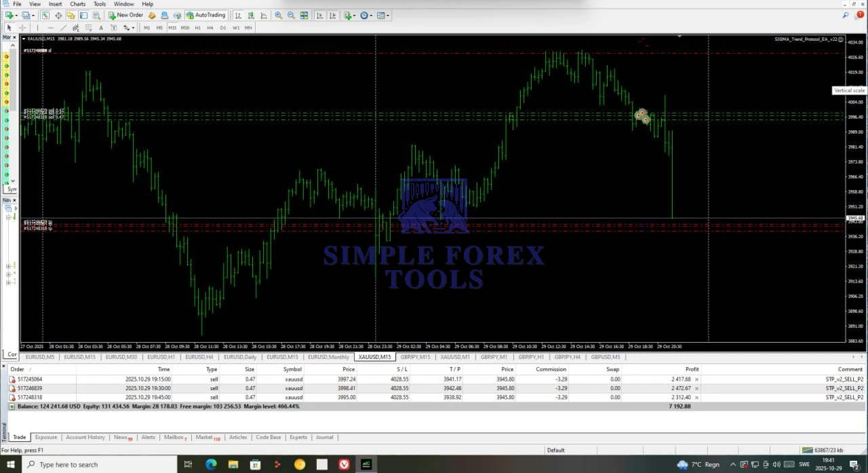
Task: Select the Trendline drawing tool
Action: click(63, 28)
